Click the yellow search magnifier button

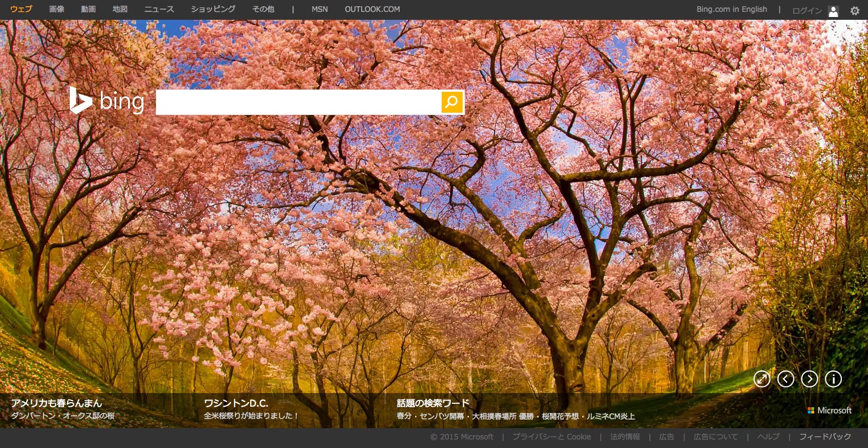[452, 102]
